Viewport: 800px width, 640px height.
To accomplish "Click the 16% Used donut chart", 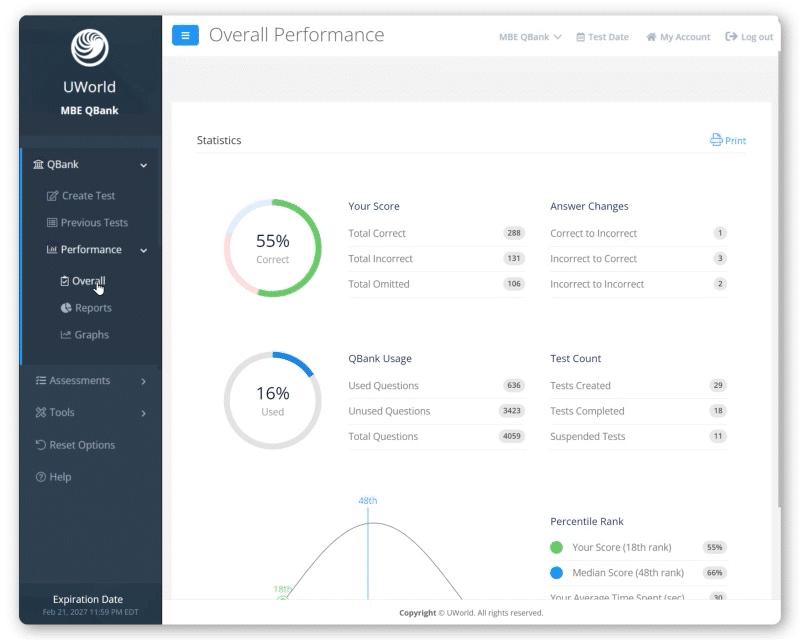I will (x=273, y=401).
